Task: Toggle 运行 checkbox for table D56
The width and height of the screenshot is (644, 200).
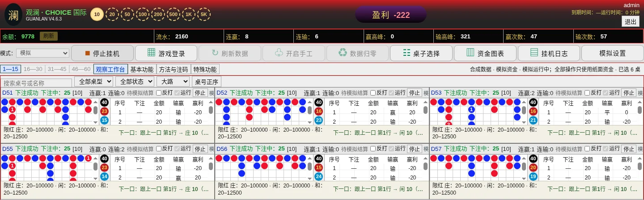Action: [x=391, y=149]
